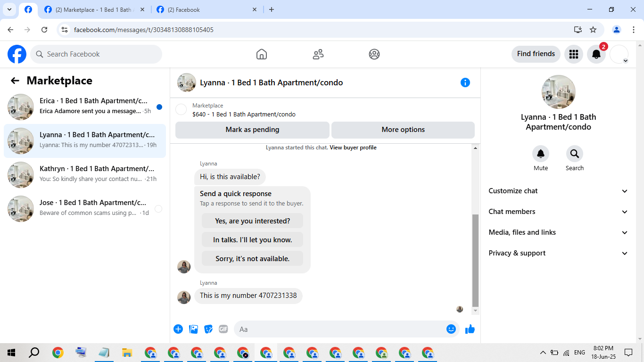Click the back arrow beside Marketplace
Image resolution: width=644 pixels, height=362 pixels.
click(x=15, y=81)
